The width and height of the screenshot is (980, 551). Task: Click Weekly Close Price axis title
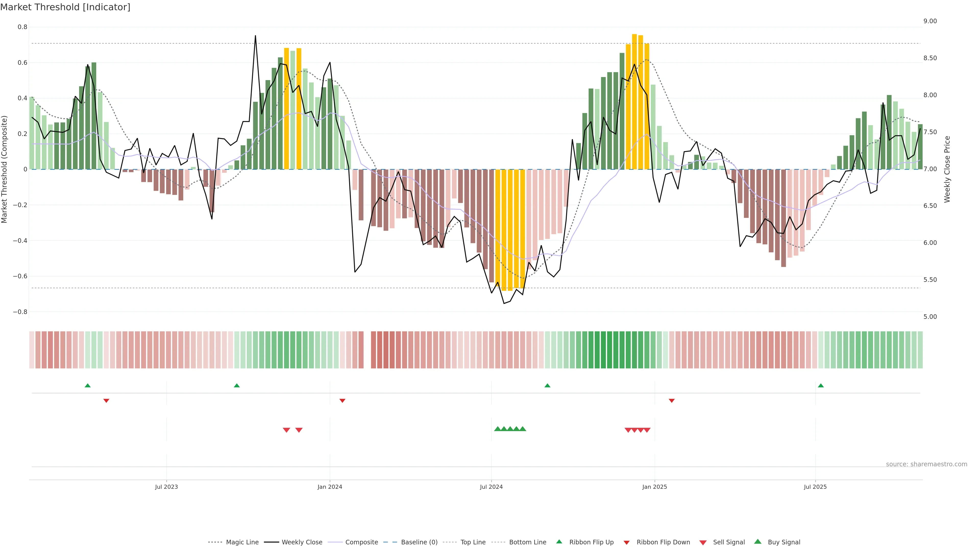click(947, 169)
